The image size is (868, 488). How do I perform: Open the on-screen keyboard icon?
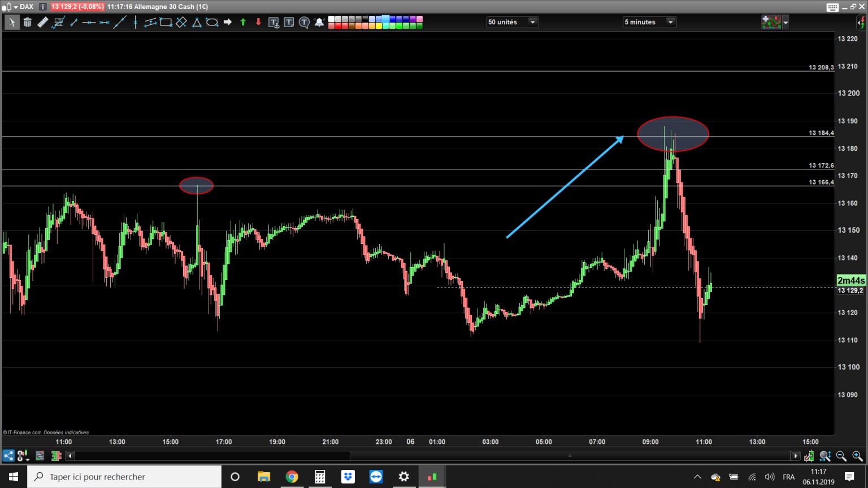tap(832, 7)
